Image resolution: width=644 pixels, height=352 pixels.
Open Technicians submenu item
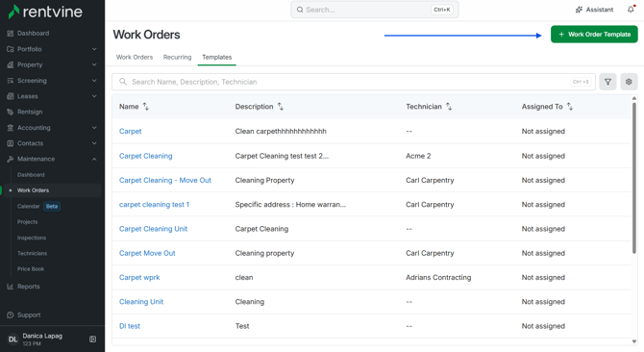(x=32, y=254)
